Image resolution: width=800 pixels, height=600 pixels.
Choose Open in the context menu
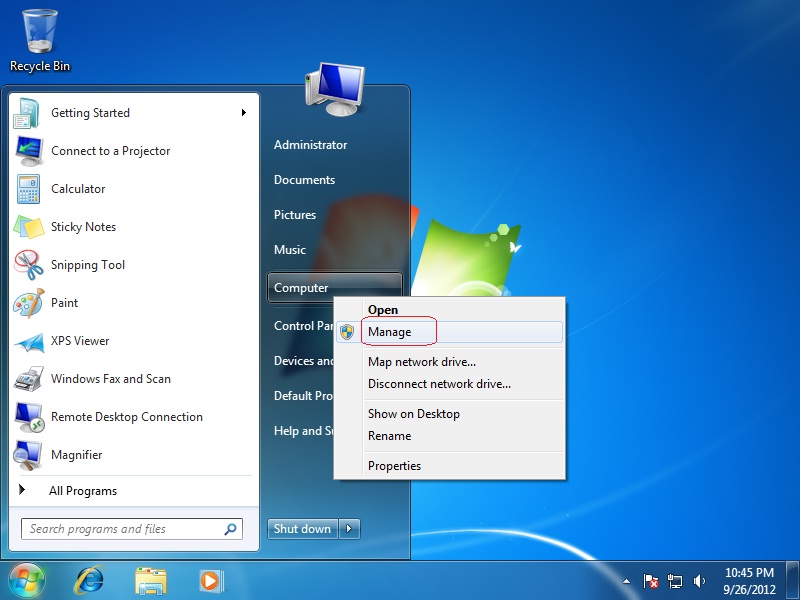coord(449,310)
